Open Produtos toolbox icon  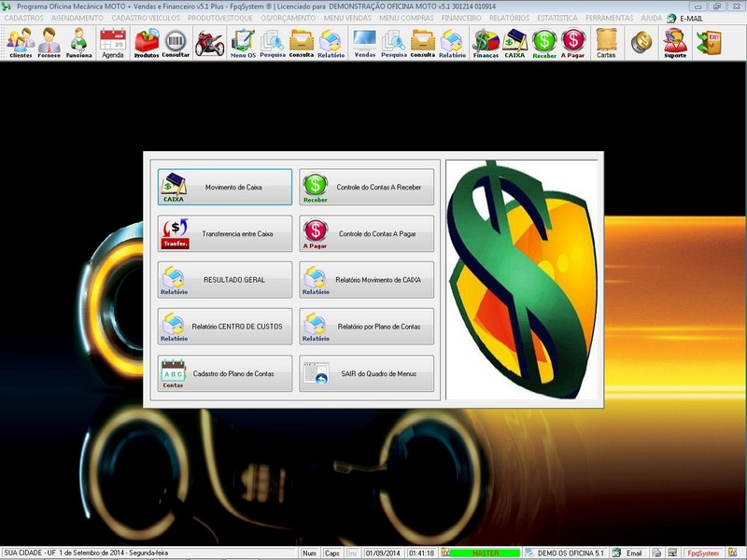(147, 42)
